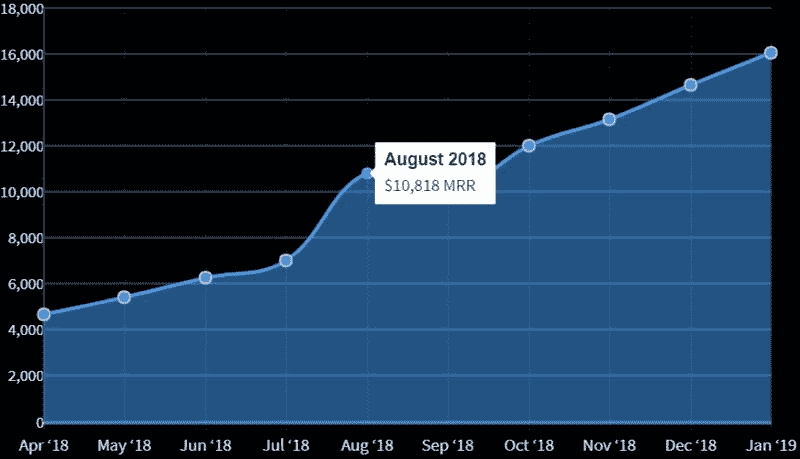This screenshot has height=459, width=800.
Task: Select the July 2018 data point
Action: (286, 260)
